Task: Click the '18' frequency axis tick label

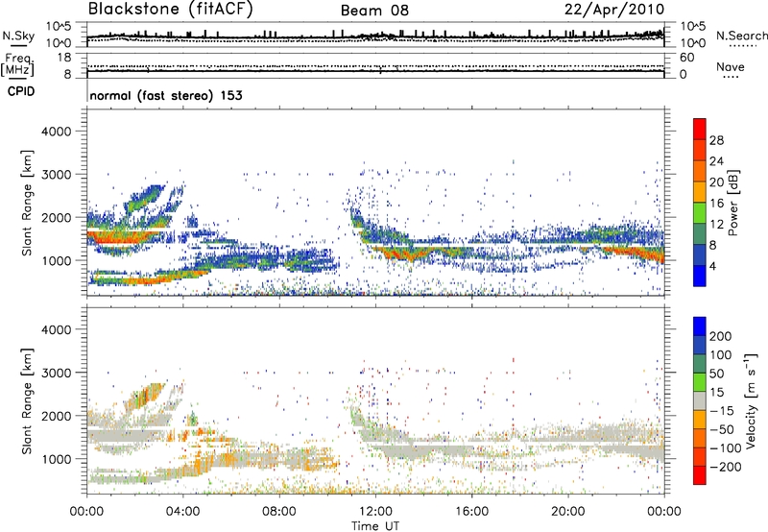Action: [x=64, y=58]
